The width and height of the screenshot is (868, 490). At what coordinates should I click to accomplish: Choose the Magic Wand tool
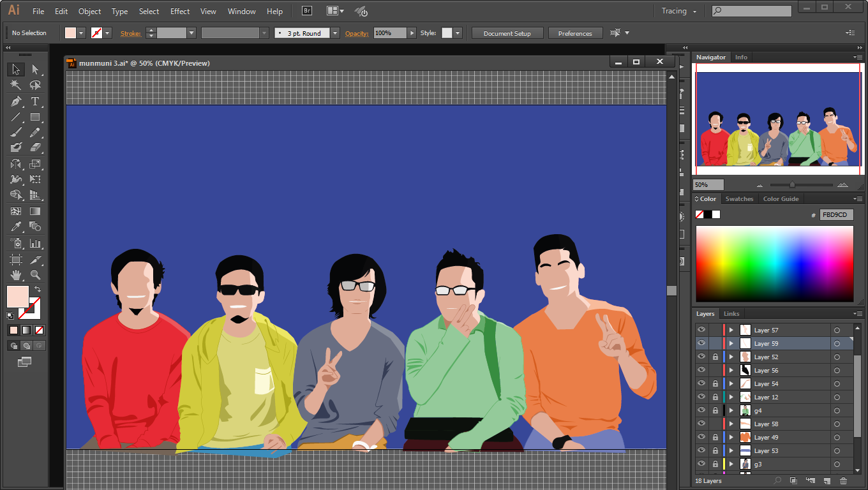tap(16, 85)
